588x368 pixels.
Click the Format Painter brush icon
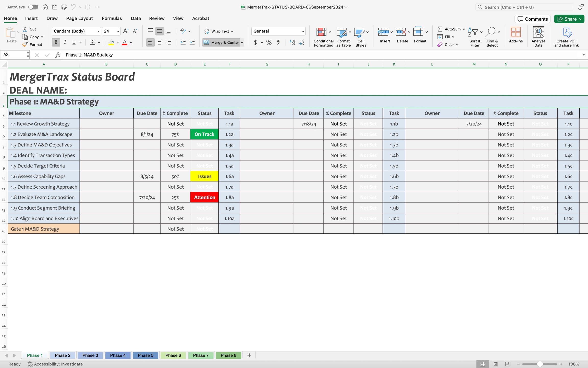click(25, 44)
